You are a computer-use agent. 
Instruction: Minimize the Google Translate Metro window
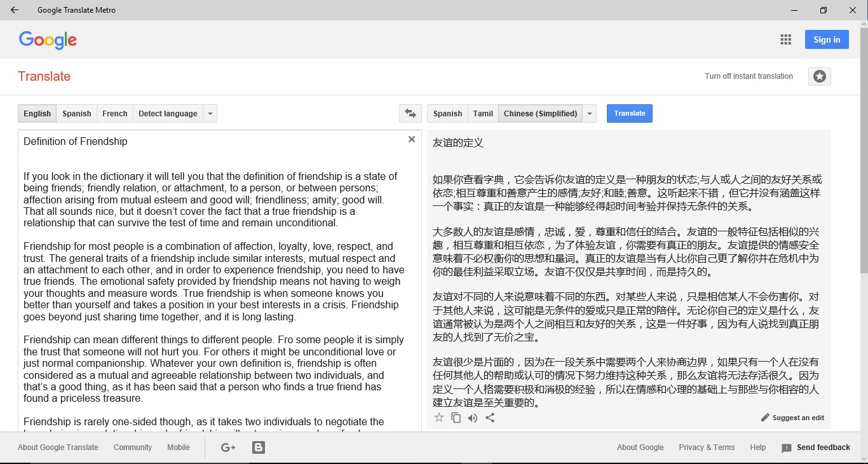point(794,10)
